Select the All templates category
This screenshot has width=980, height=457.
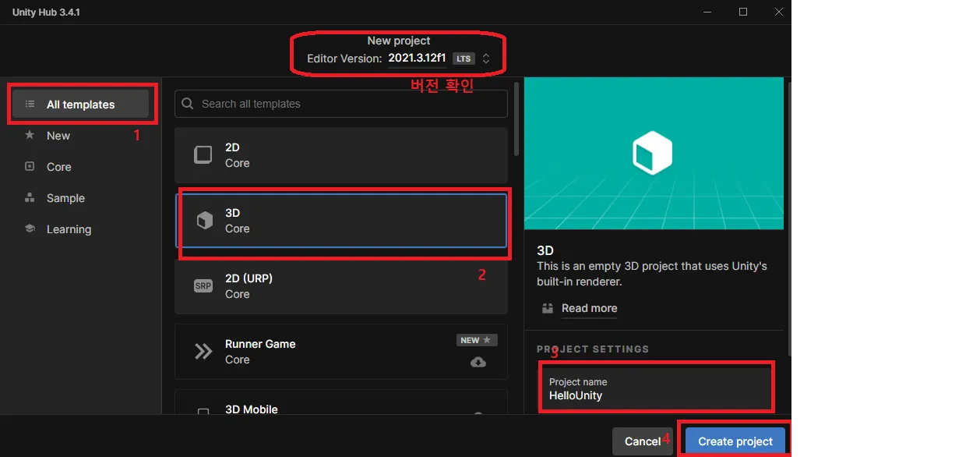click(81, 105)
